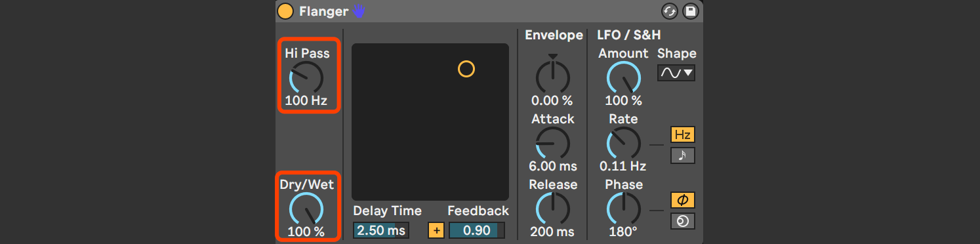The width and height of the screenshot is (980, 244).
Task: Click the XY pad orange circle handle
Action: coord(466,69)
